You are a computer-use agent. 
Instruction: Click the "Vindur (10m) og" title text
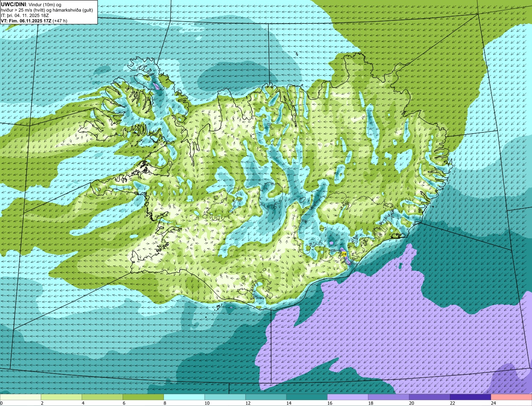point(44,4)
